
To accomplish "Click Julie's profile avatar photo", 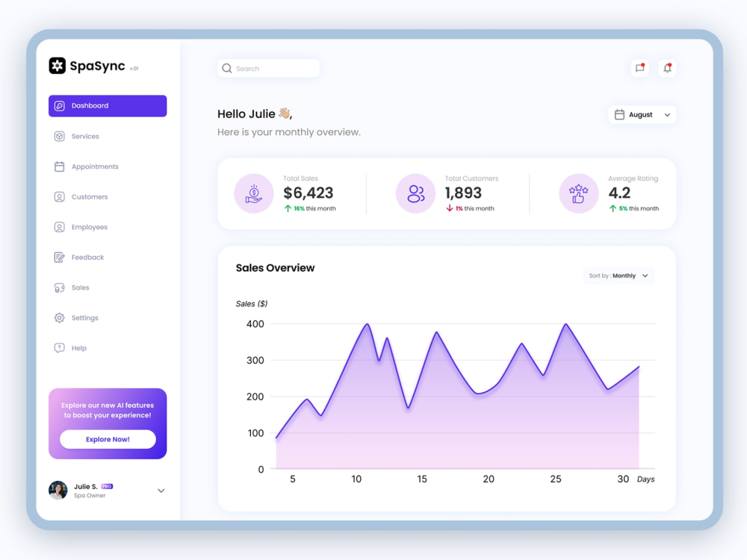I will (x=58, y=490).
